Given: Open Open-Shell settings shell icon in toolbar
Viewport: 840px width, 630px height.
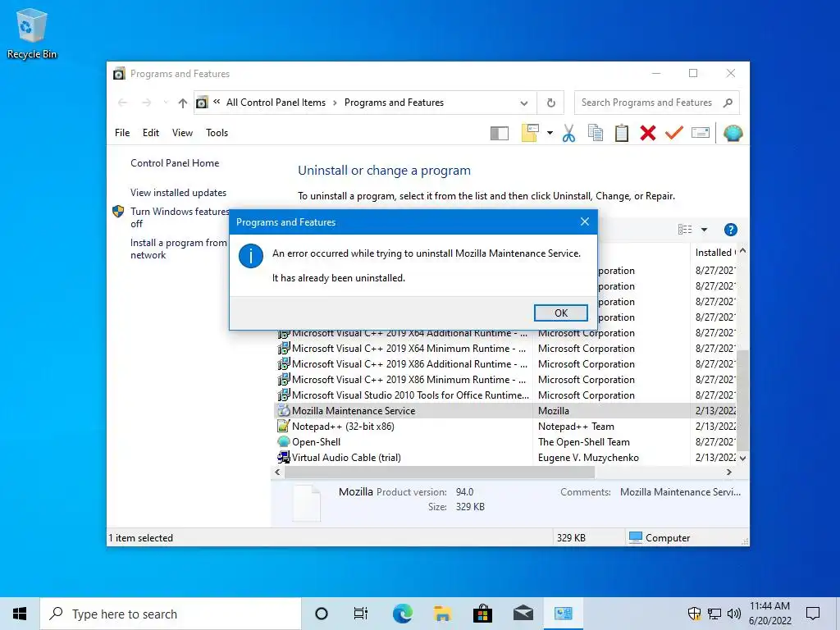Looking at the screenshot, I should 733,133.
